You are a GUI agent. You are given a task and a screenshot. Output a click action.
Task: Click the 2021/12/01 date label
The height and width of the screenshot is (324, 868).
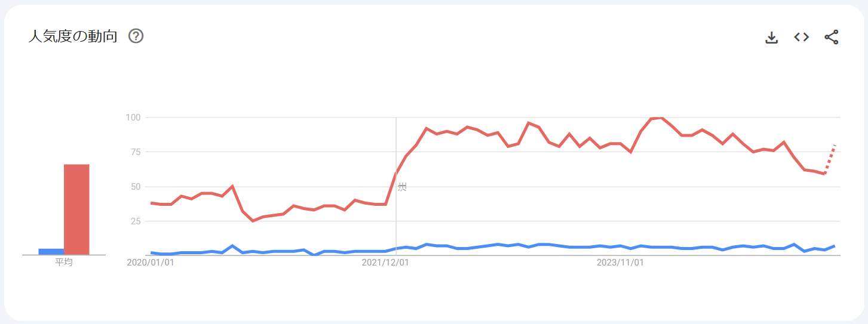tap(385, 263)
